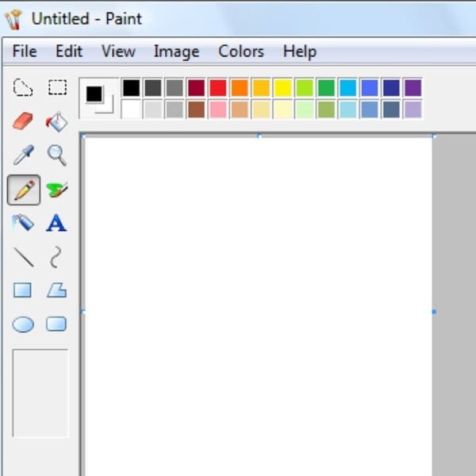The image size is (476, 476).
Task: Choose the bright red color swatch
Action: (x=218, y=88)
